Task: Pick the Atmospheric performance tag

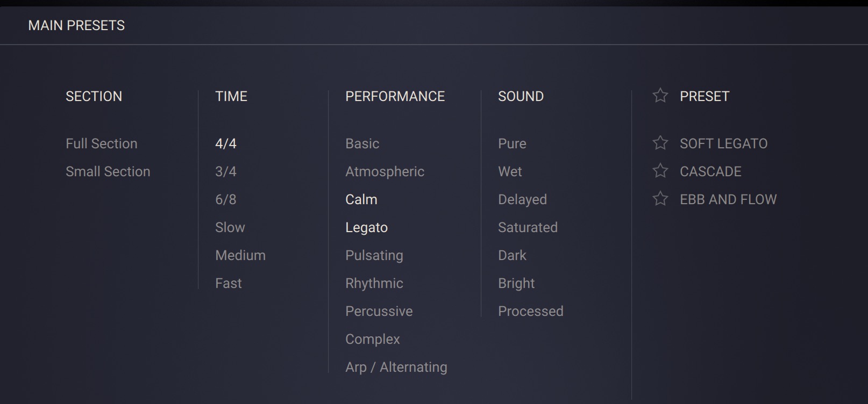Action: click(x=385, y=171)
